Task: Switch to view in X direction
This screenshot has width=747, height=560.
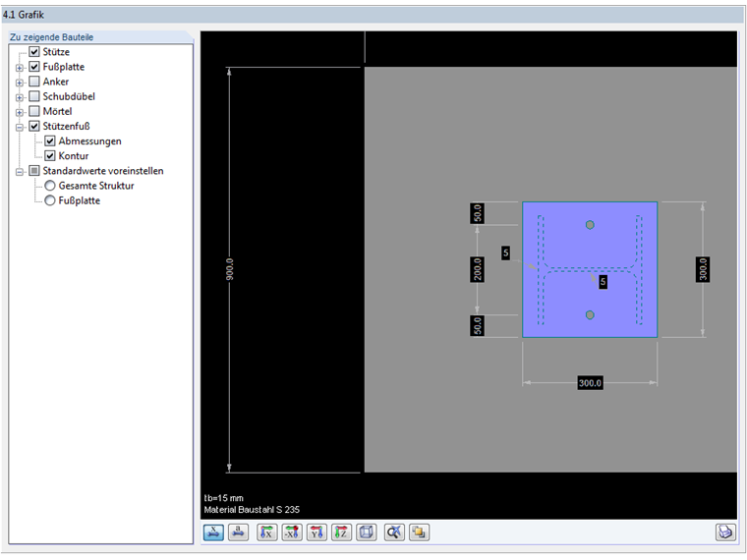Action: [267, 532]
